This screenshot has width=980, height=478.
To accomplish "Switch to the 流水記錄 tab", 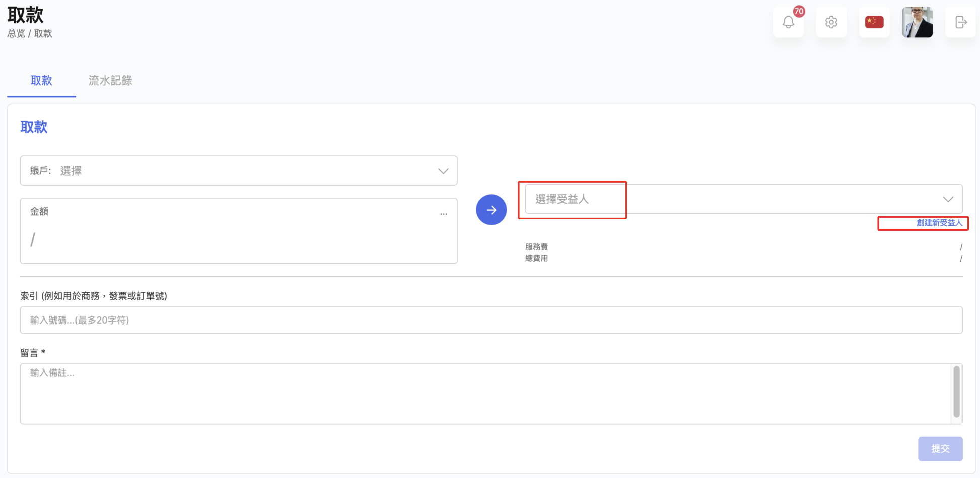I will (x=110, y=81).
